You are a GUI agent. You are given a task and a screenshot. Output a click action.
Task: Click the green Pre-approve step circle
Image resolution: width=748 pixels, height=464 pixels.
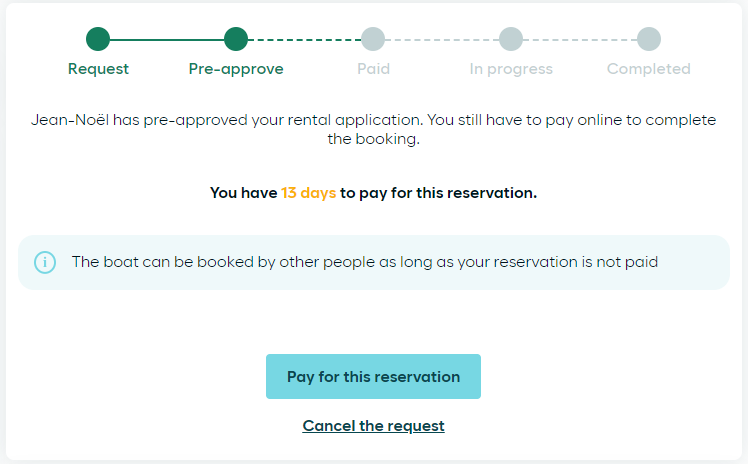(236, 39)
